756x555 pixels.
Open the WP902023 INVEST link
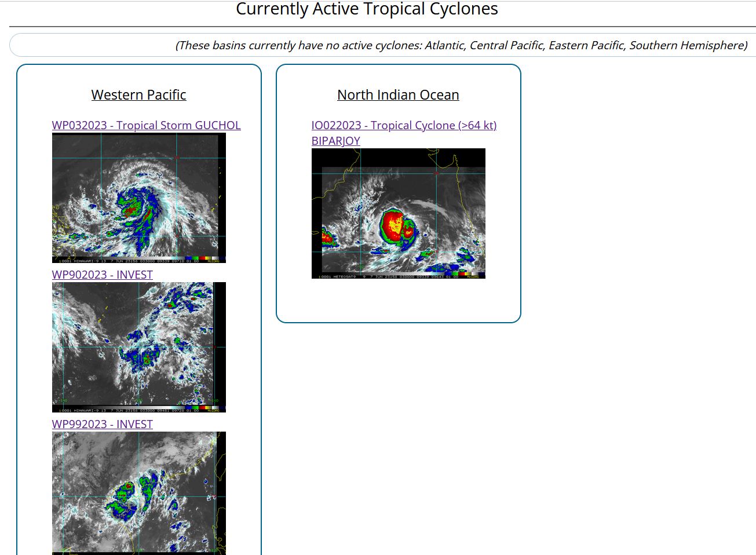tap(102, 275)
